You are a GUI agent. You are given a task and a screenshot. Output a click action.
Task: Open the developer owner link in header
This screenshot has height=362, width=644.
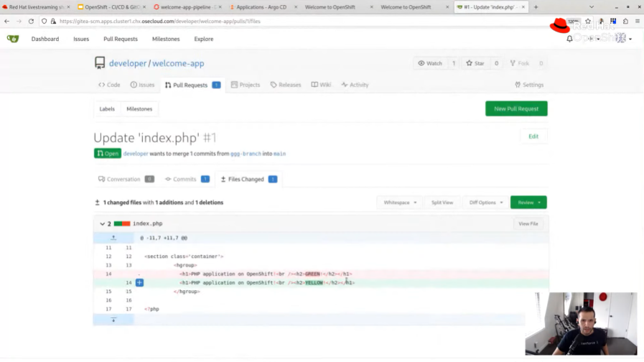(x=128, y=63)
